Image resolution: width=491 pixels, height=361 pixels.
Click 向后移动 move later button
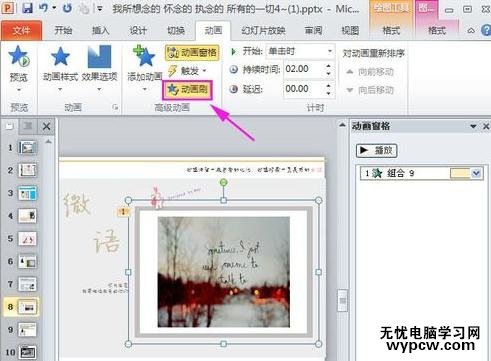click(x=370, y=90)
